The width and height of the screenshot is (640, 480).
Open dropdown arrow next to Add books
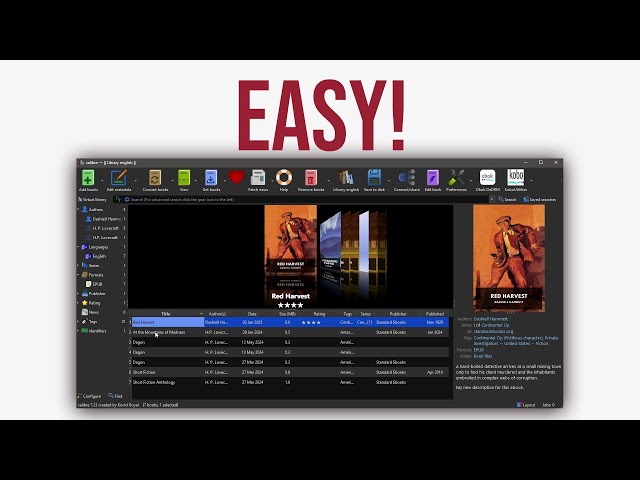click(x=102, y=180)
